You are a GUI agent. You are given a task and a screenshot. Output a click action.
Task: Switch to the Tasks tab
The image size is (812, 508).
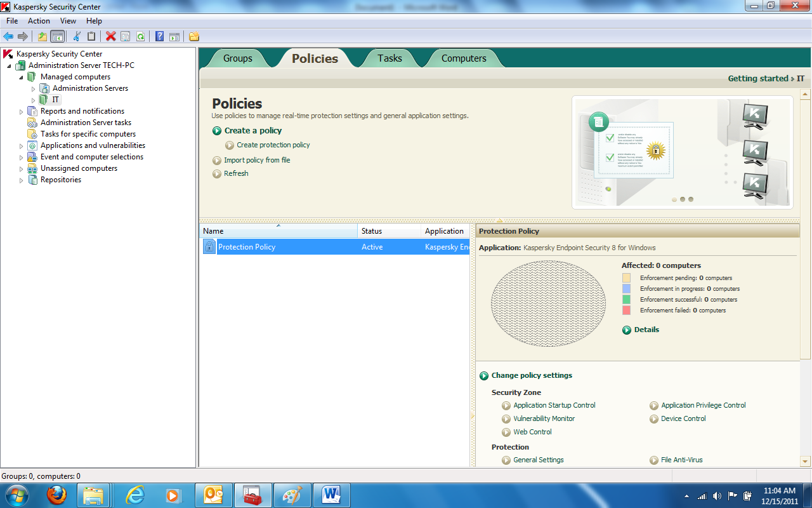coord(390,58)
